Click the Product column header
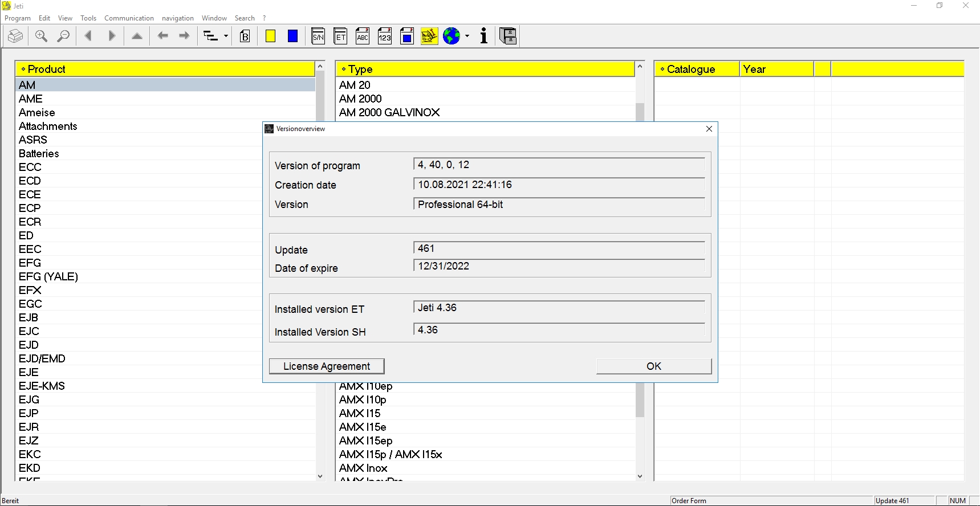Image resolution: width=980 pixels, height=506 pixels. [165, 69]
